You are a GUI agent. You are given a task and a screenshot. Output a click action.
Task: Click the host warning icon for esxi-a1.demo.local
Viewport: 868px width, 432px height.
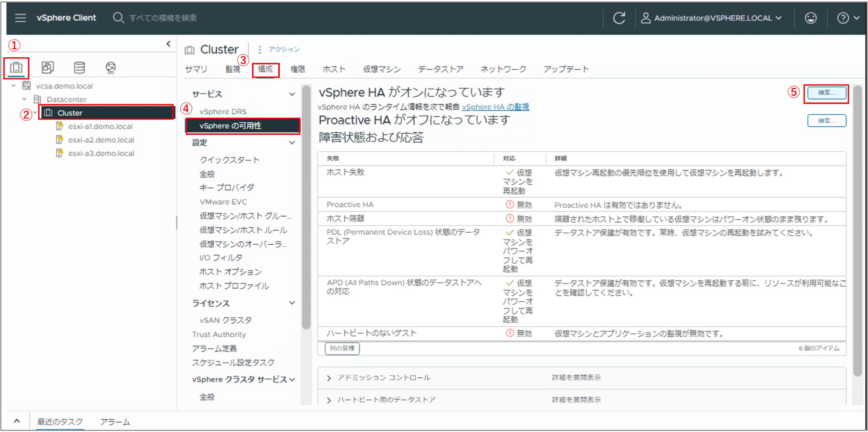(60, 126)
